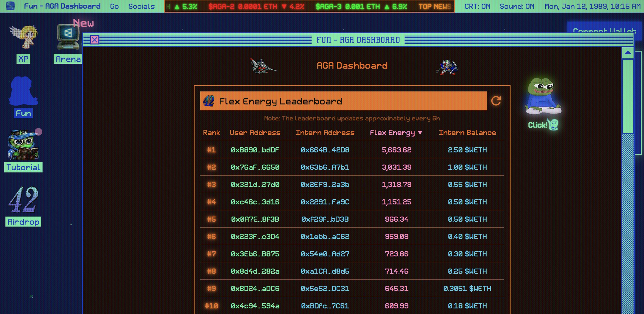
Task: Toggle the Sound: ON setting
Action: pos(517,6)
